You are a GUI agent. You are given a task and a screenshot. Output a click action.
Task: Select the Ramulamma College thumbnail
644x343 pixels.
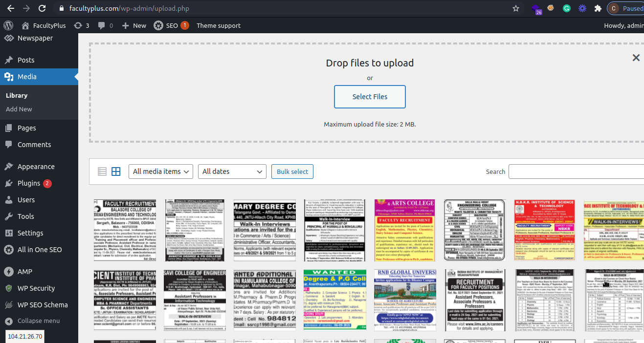coord(265,300)
